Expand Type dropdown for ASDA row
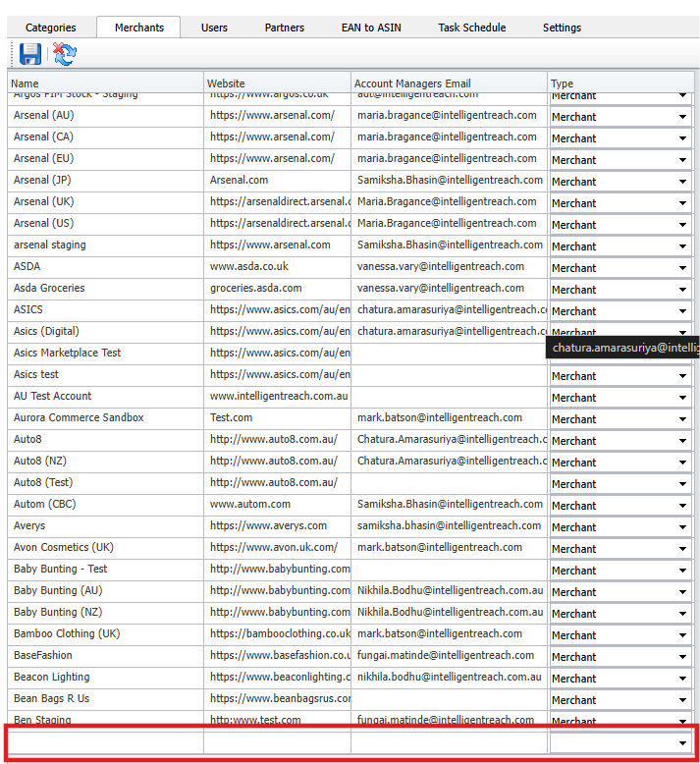The image size is (700, 764). point(682,268)
